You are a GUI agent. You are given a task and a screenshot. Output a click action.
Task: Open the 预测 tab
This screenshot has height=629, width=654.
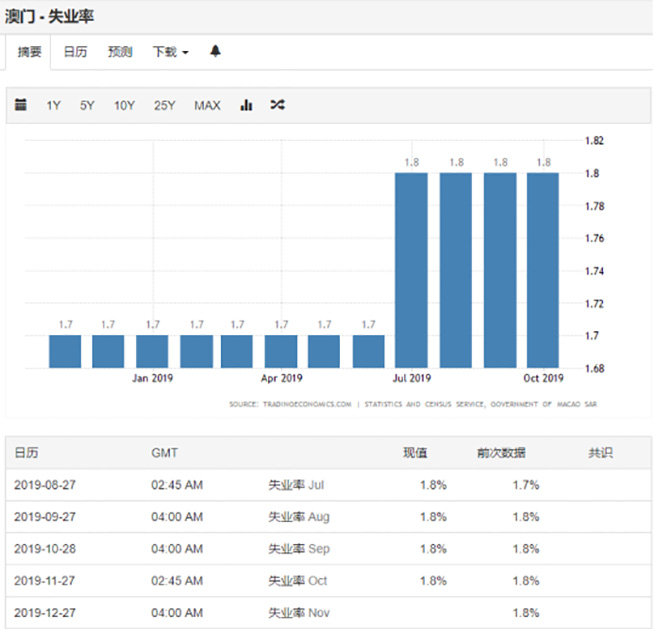click(120, 52)
